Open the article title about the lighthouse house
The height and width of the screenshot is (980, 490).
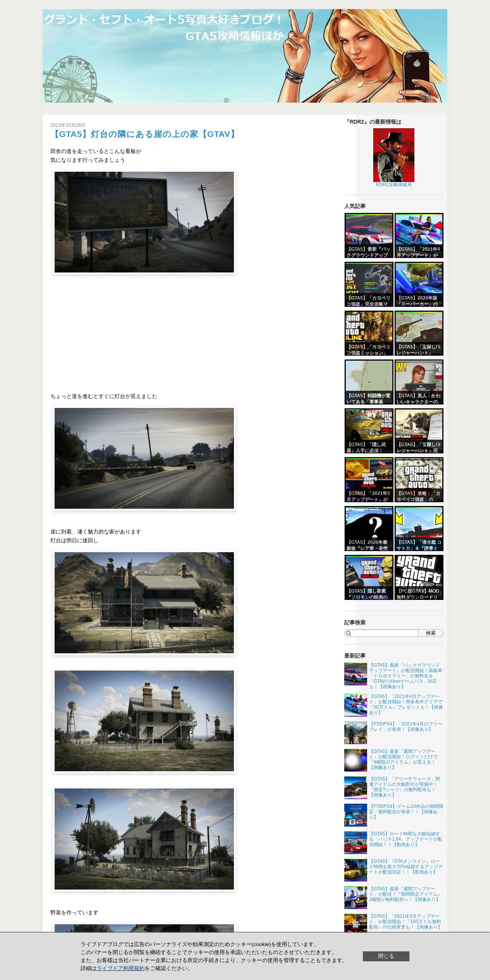tap(144, 134)
